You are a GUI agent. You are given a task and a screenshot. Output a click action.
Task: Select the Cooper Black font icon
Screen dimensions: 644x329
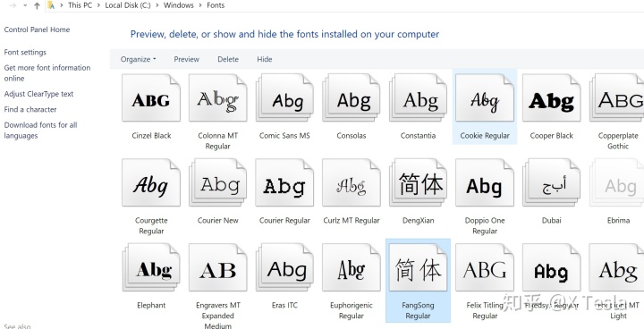[x=552, y=97]
